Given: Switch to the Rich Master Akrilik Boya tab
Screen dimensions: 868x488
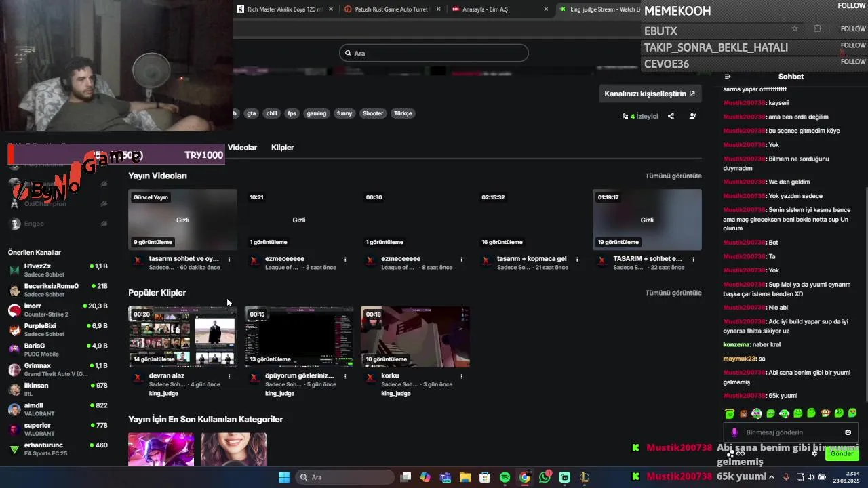Looking at the screenshot, I should (x=286, y=9).
